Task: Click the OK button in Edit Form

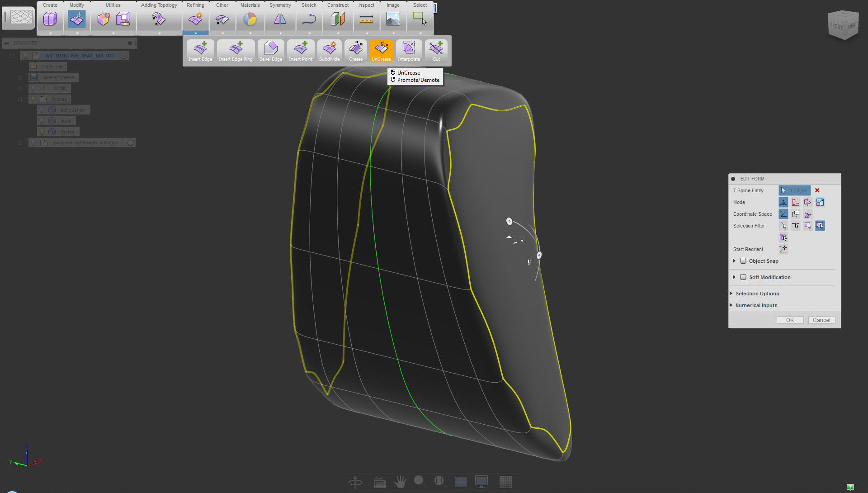Action: pos(790,320)
